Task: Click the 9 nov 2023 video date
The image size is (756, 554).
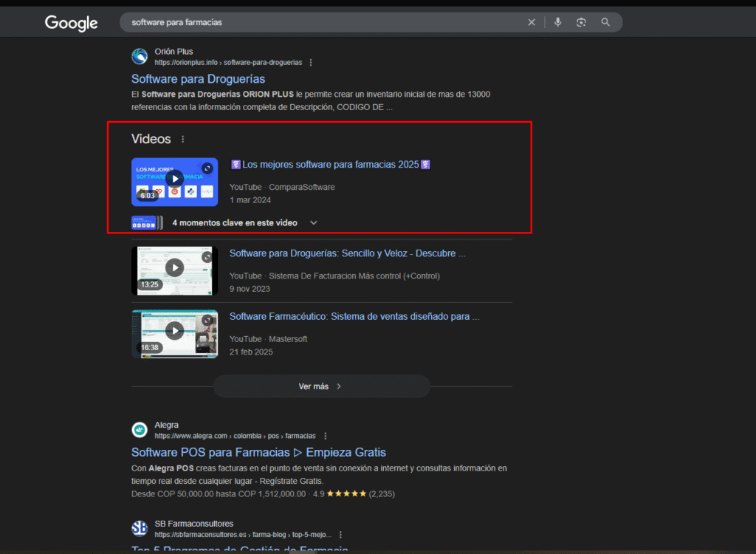Action: click(250, 289)
